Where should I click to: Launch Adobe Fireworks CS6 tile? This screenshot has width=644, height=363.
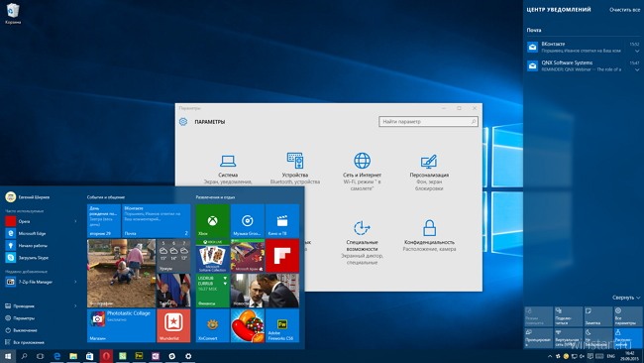(282, 325)
